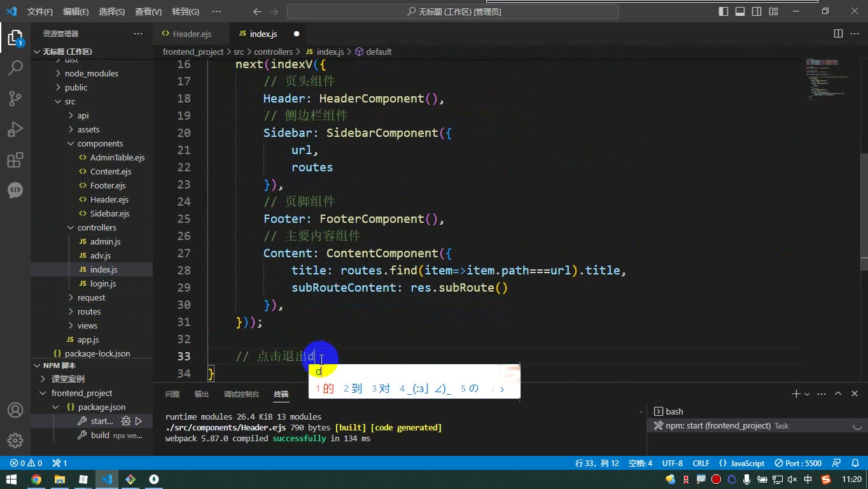Open the Manage gear icon
The height and width of the screenshot is (489, 868).
coord(15,441)
